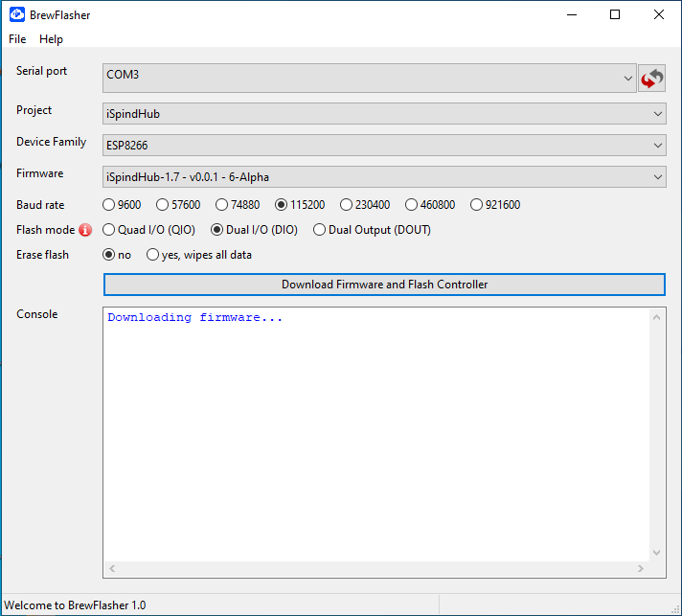
Task: Click the 'Console' label
Action: point(37,314)
